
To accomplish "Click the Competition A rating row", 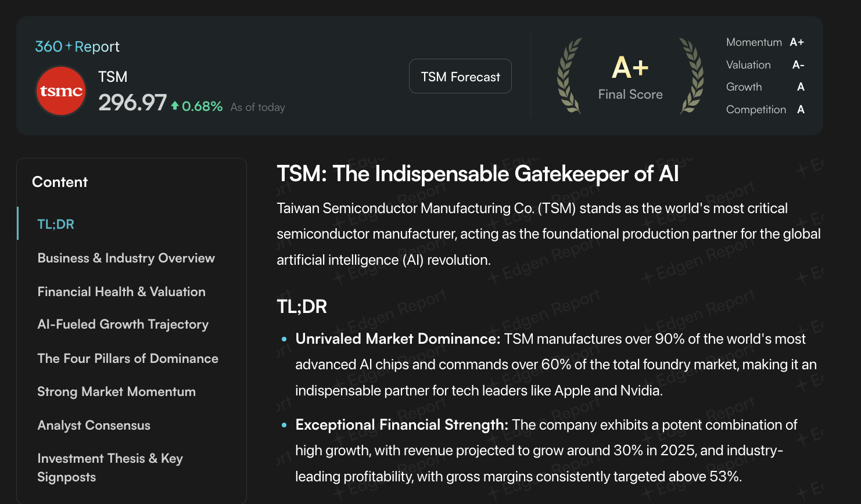I will (765, 110).
